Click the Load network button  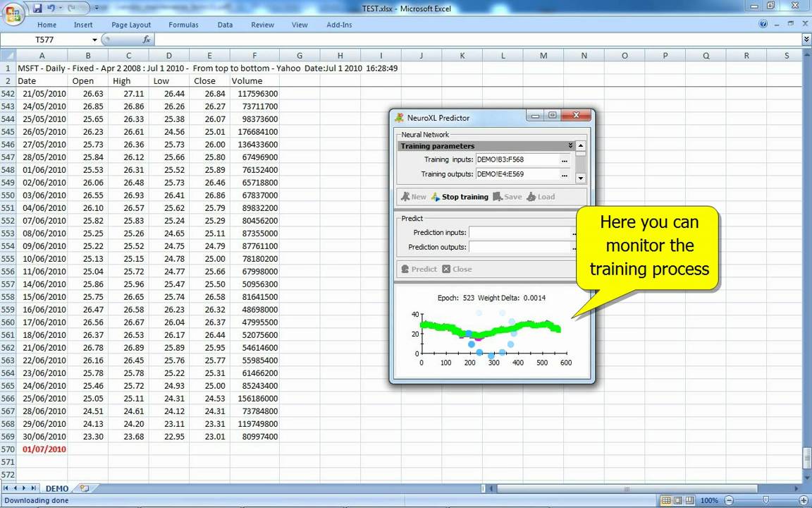[x=541, y=197]
